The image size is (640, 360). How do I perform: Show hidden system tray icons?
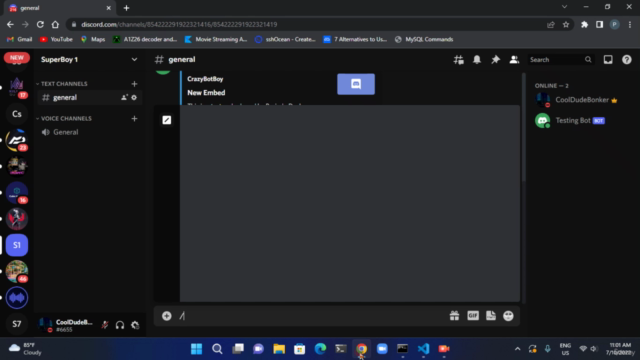click(518, 349)
